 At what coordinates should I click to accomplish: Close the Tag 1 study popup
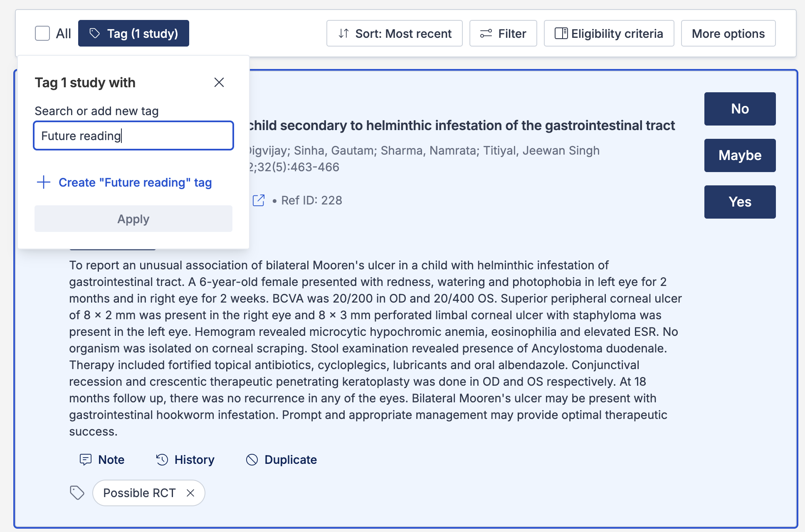point(219,82)
